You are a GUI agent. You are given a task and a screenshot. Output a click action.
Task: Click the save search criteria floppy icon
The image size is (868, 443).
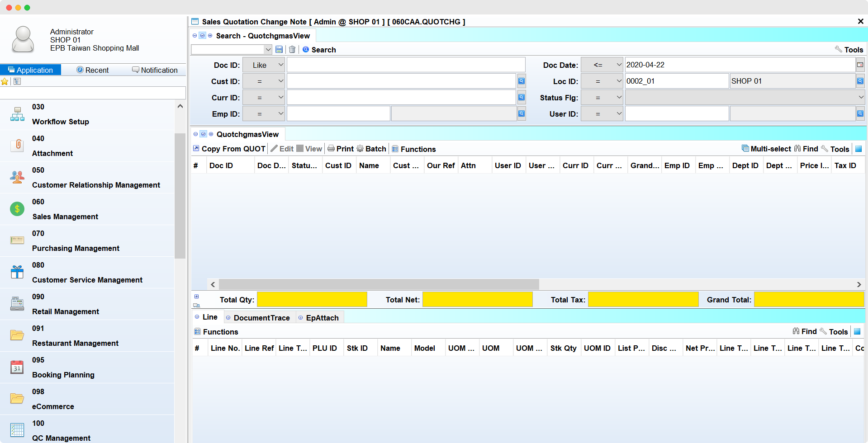[279, 50]
